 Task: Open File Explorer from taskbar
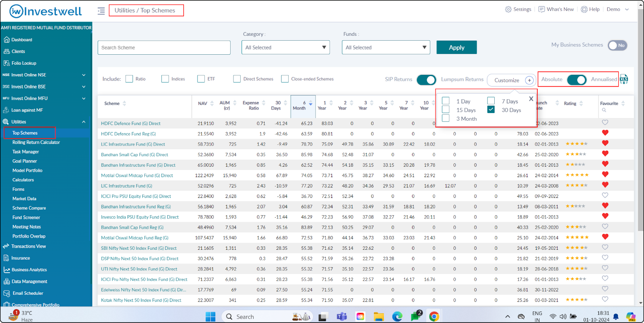coord(379,317)
